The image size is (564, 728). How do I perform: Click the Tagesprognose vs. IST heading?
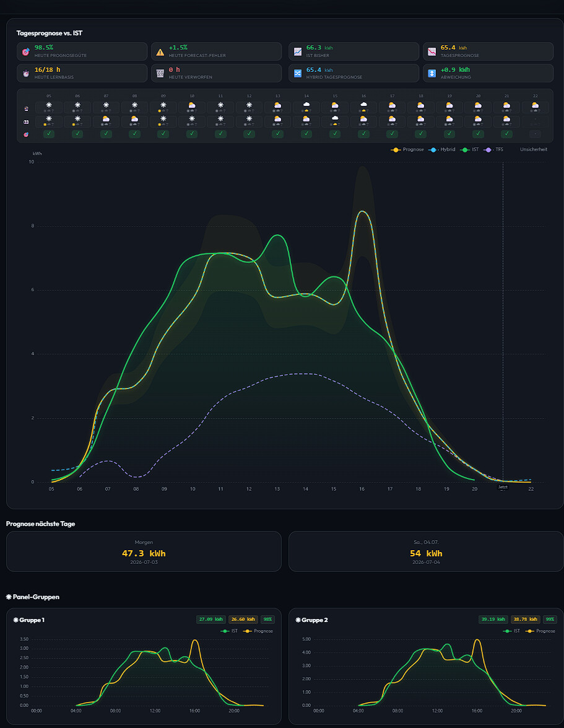click(49, 33)
